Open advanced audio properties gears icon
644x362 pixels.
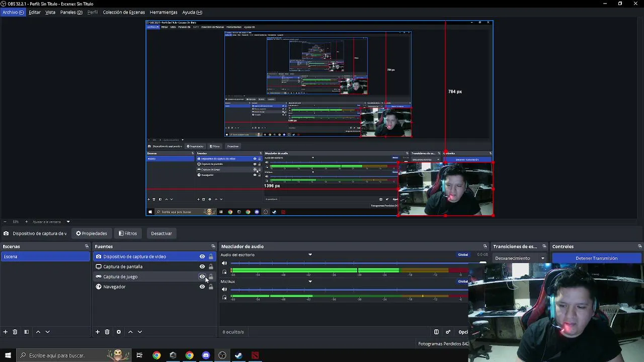coord(448,332)
